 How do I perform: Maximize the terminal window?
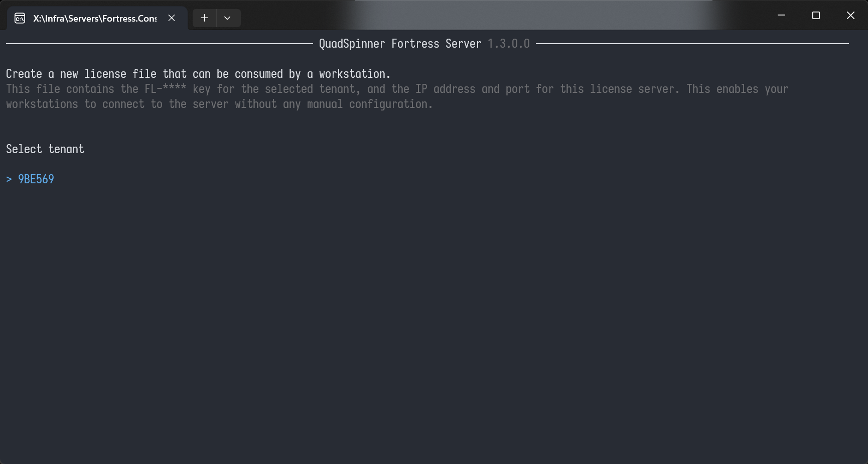coord(816,16)
